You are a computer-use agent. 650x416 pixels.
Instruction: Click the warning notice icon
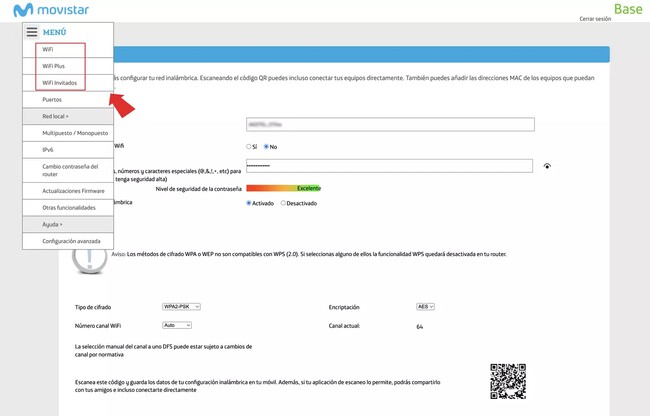pyautogui.click(x=90, y=255)
